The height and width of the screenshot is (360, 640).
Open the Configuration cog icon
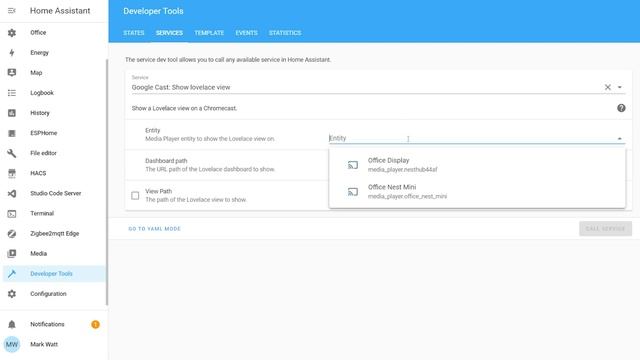12,294
